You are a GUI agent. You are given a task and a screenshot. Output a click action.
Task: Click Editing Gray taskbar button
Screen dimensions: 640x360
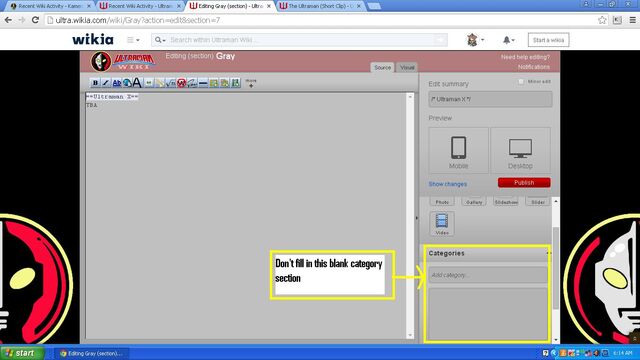point(92,353)
